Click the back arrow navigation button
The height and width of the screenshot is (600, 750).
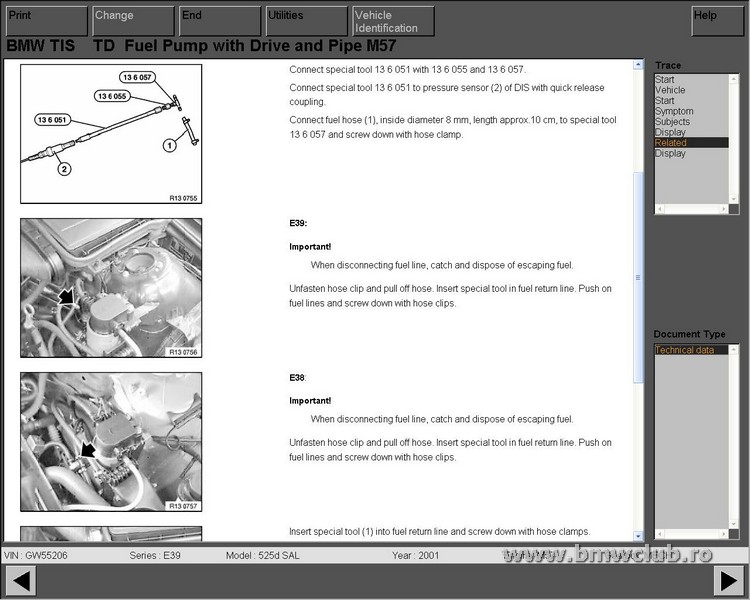click(21, 580)
